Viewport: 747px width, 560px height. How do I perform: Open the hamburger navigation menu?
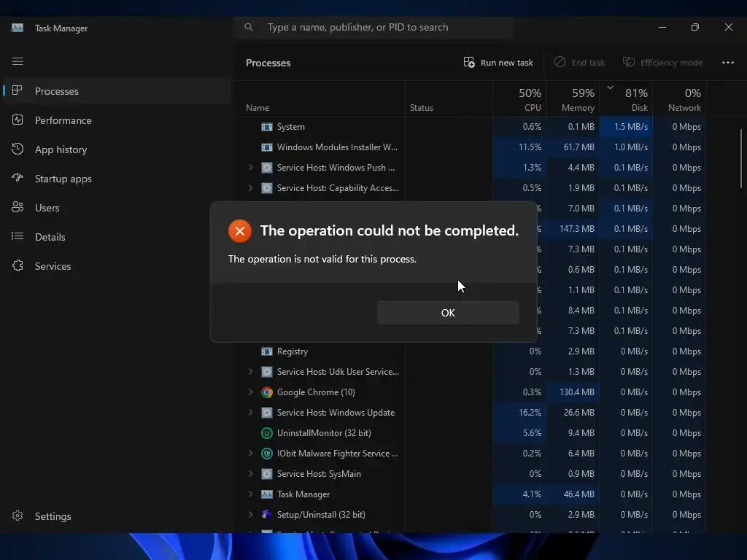coord(18,61)
